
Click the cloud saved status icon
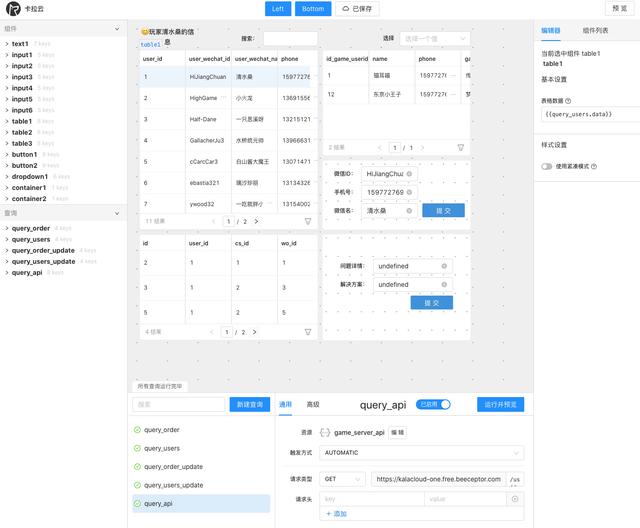pyautogui.click(x=346, y=9)
